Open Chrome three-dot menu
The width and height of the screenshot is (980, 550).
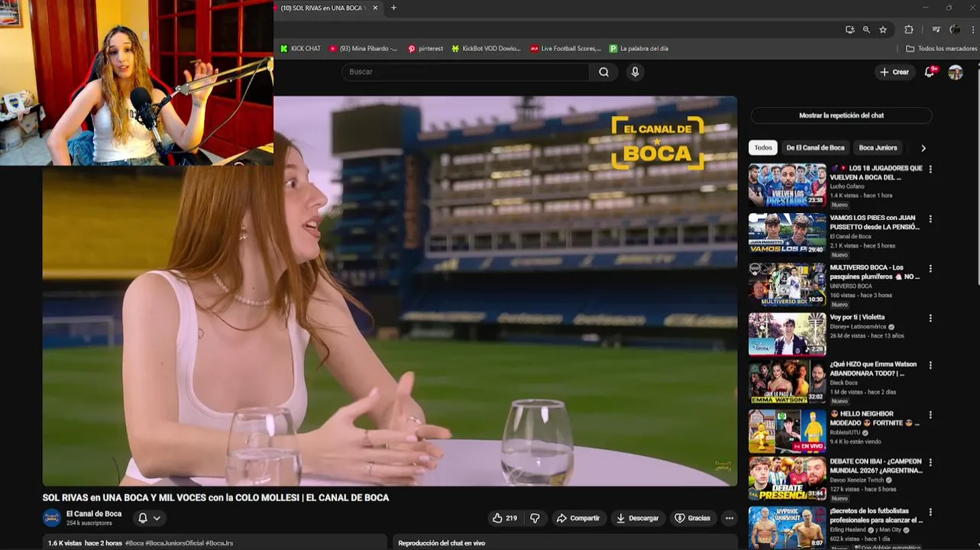click(x=974, y=30)
